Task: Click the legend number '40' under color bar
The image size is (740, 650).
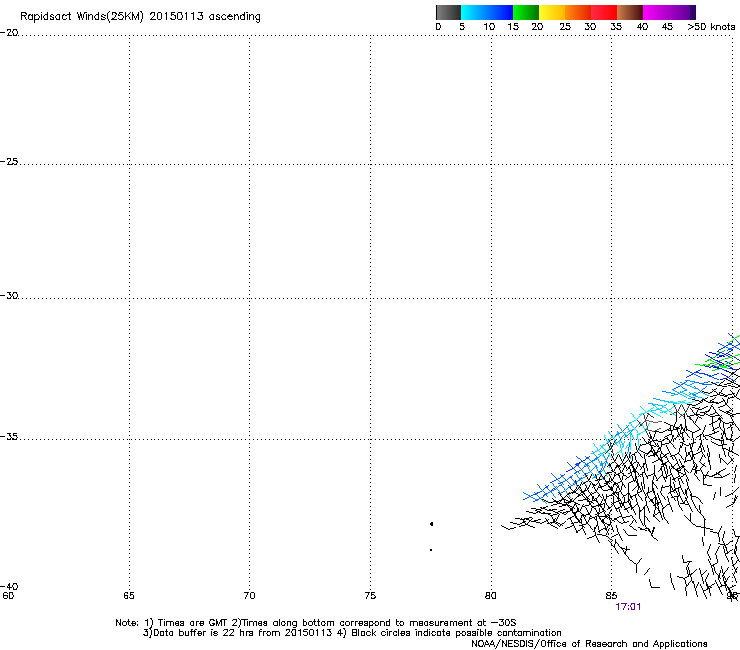Action: 642,27
